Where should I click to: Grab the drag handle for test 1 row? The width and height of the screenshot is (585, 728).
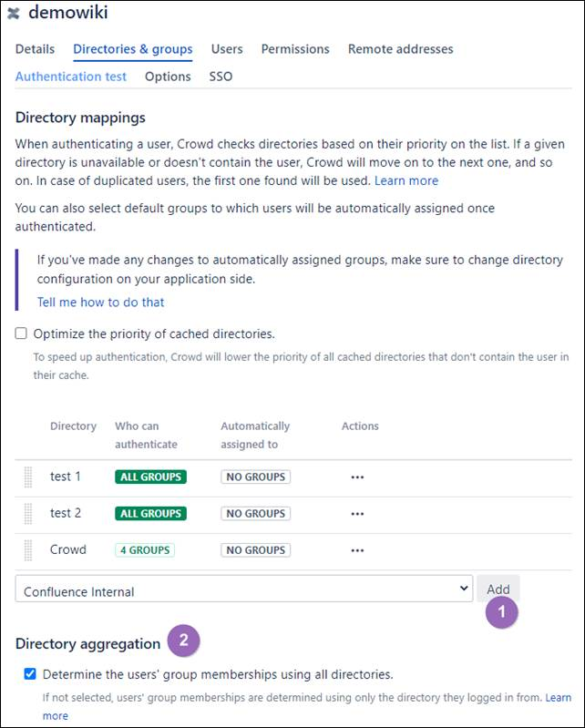(x=28, y=477)
